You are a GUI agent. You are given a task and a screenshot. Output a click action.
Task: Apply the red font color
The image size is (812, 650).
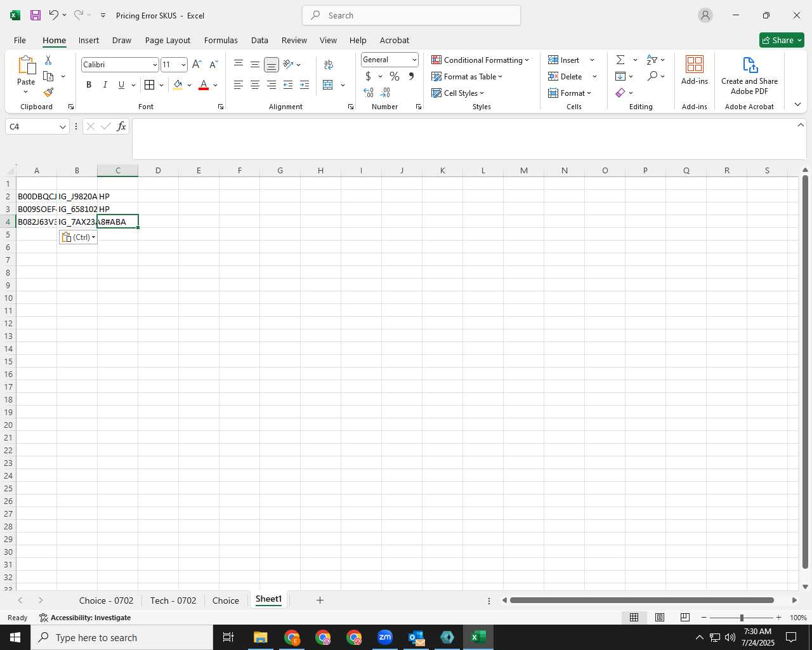point(204,85)
